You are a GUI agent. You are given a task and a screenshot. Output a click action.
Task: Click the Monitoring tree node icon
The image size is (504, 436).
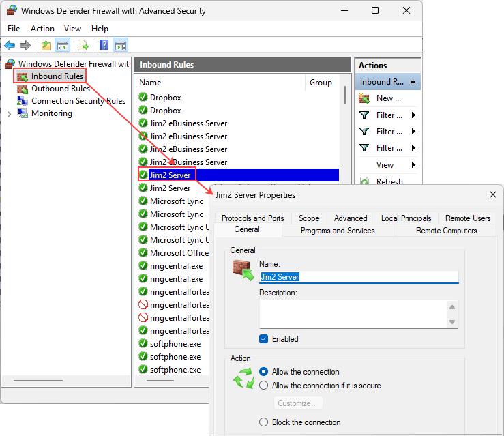(23, 113)
